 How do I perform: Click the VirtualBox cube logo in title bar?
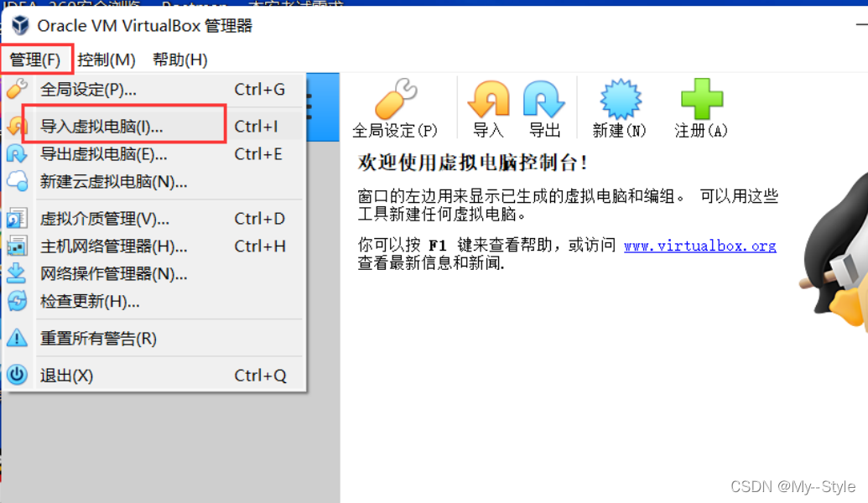pos(20,25)
